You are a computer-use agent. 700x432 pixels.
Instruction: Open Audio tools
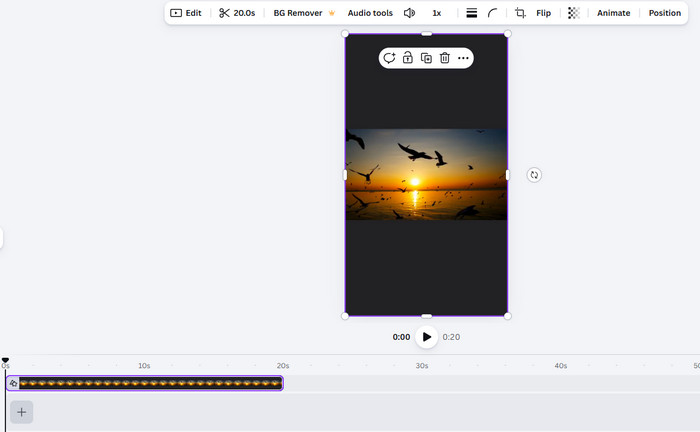click(370, 13)
